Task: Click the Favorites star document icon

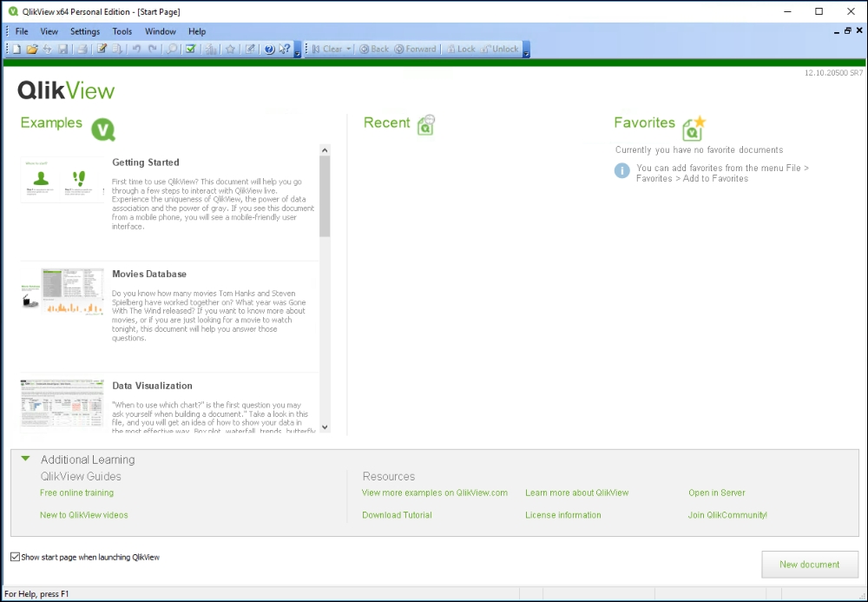Action: point(694,128)
